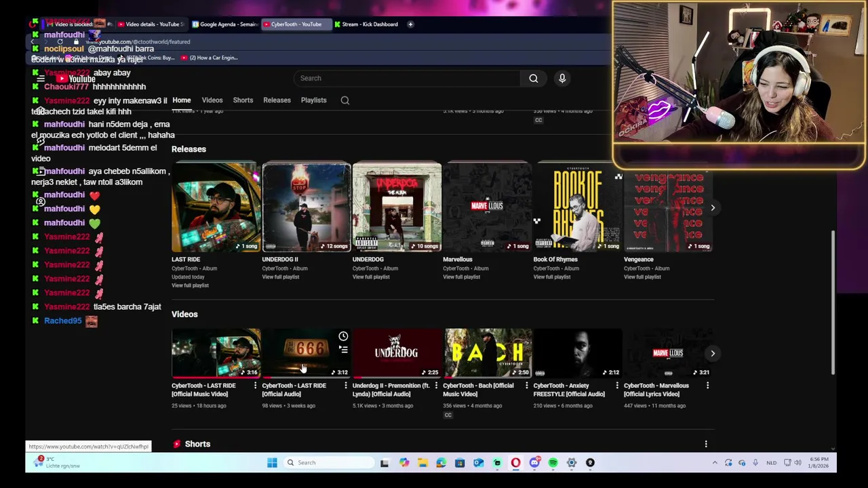868x488 pixels.
Task: Start voice search with the microphone icon
Action: (562, 79)
